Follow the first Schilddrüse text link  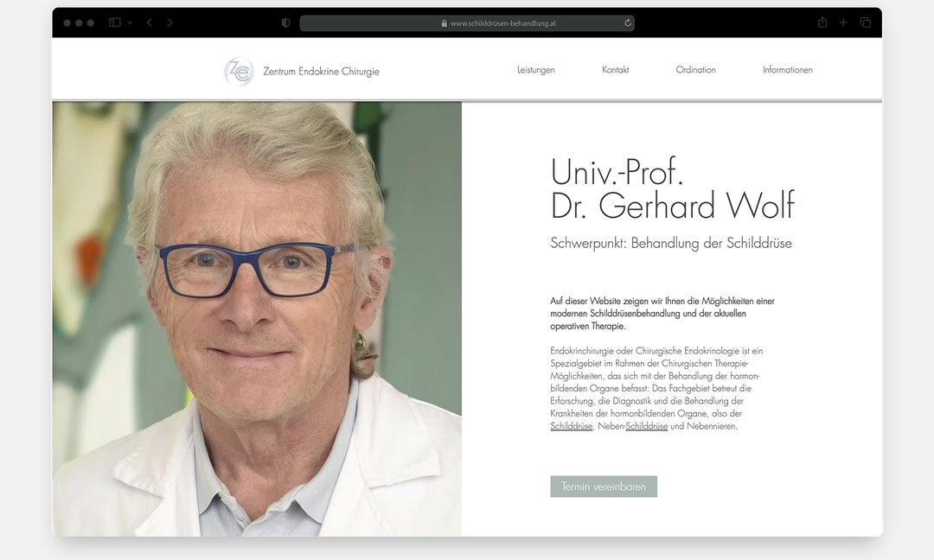[572, 426]
